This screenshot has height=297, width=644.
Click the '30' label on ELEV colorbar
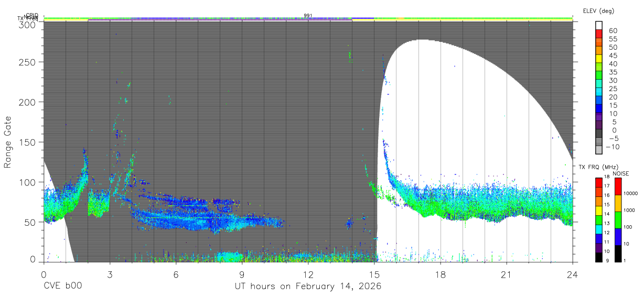pos(614,80)
